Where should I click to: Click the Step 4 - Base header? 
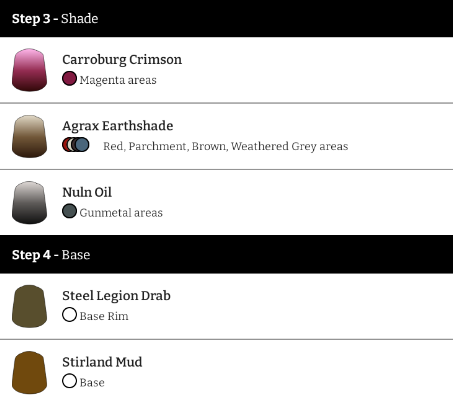[x=226, y=255]
